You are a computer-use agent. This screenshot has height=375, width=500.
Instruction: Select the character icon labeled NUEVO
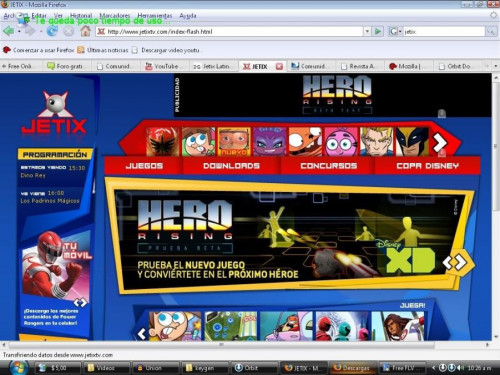pos(234,142)
